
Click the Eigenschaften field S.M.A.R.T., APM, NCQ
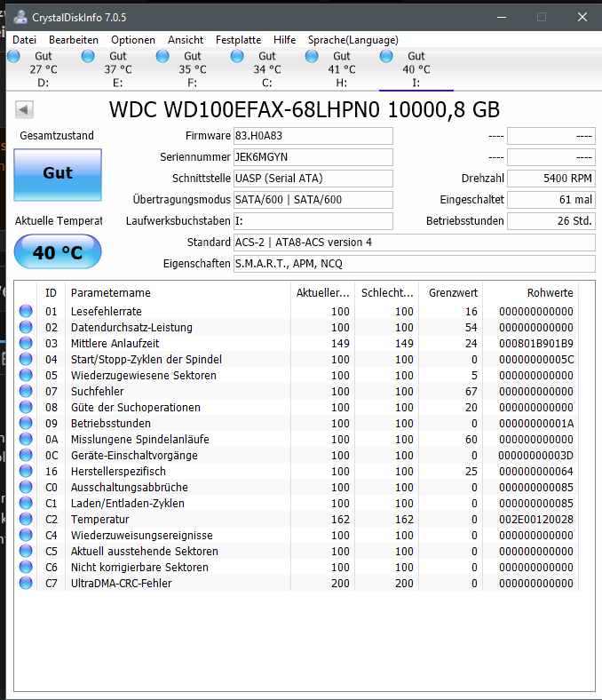pos(414,264)
